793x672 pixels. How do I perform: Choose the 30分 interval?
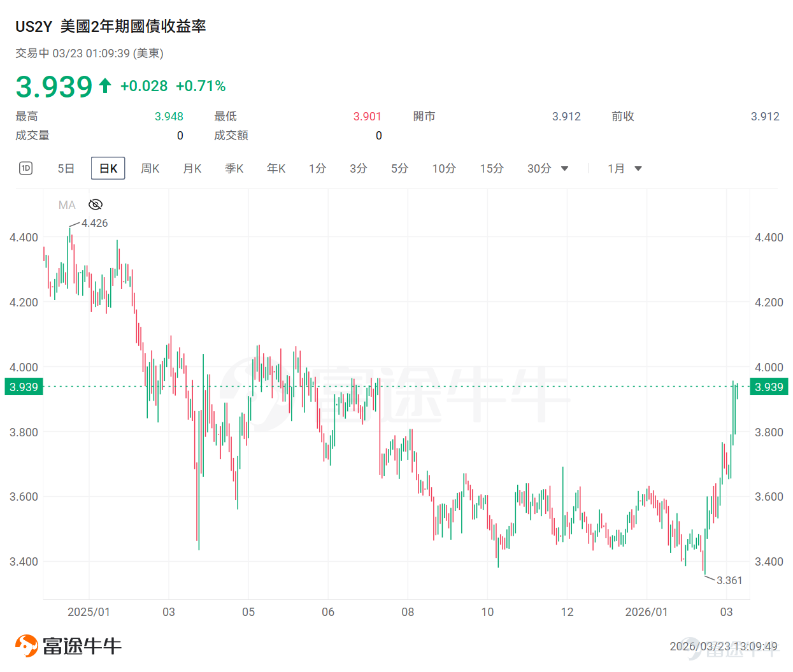[539, 168]
